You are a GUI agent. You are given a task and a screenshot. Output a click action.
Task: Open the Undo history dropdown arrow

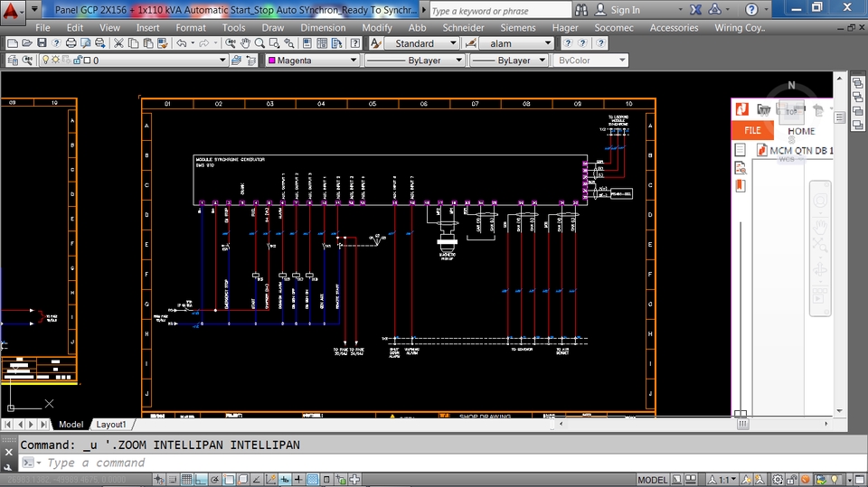[x=193, y=43]
